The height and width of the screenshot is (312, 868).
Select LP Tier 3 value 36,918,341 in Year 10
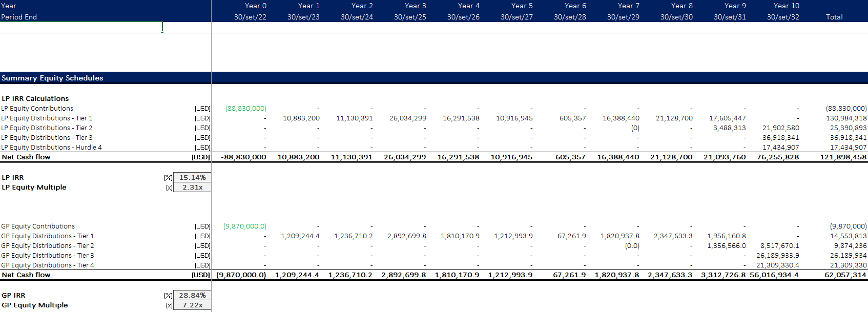[x=781, y=137]
